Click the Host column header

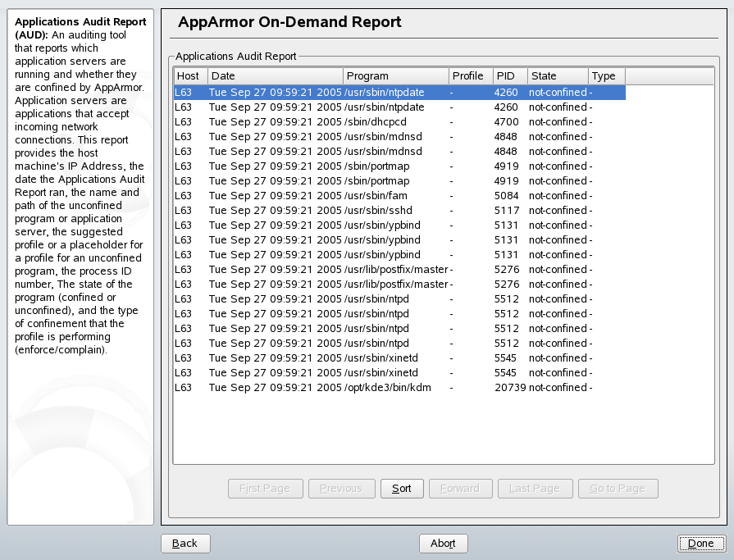[189, 75]
